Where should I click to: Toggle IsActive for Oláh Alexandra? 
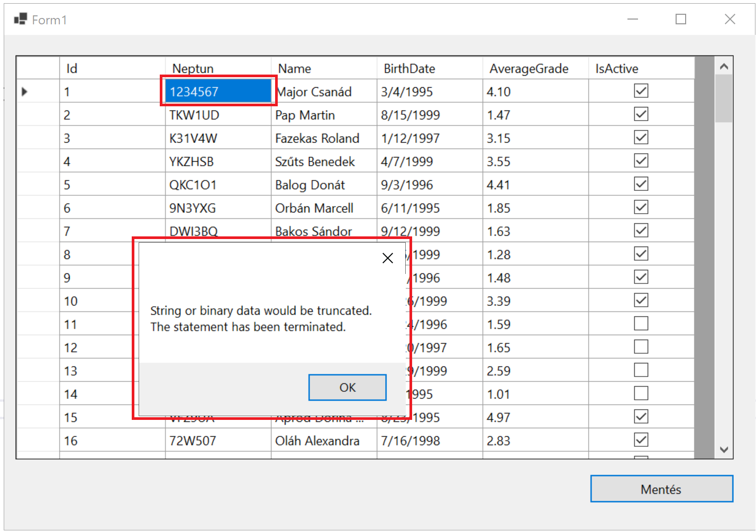[x=641, y=440]
